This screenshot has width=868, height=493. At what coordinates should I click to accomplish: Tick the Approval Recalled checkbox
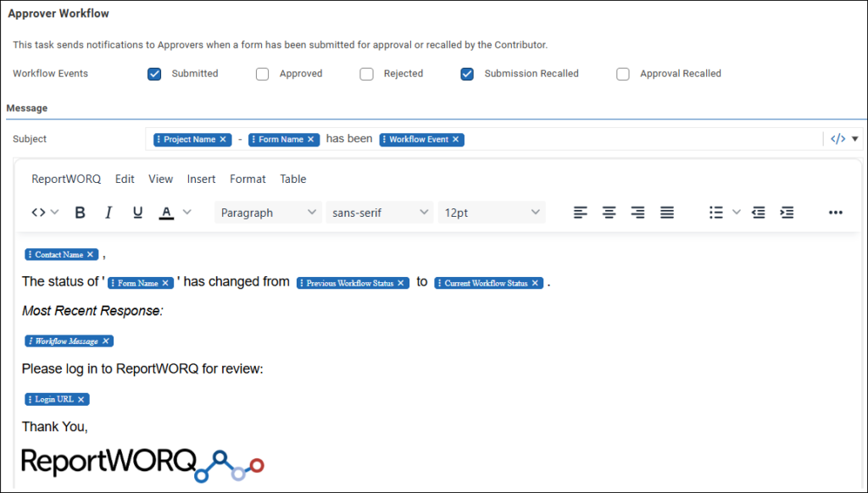click(x=623, y=74)
